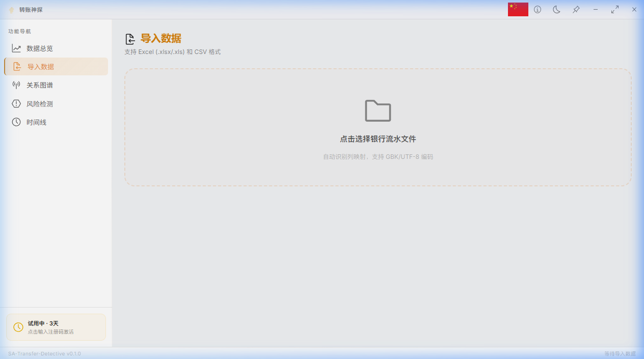Click the folder icon in upload area
This screenshot has width=644, height=359.
[378, 111]
